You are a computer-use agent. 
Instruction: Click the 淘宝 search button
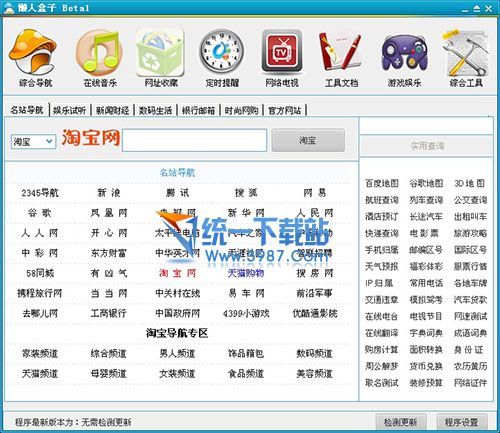click(x=308, y=140)
